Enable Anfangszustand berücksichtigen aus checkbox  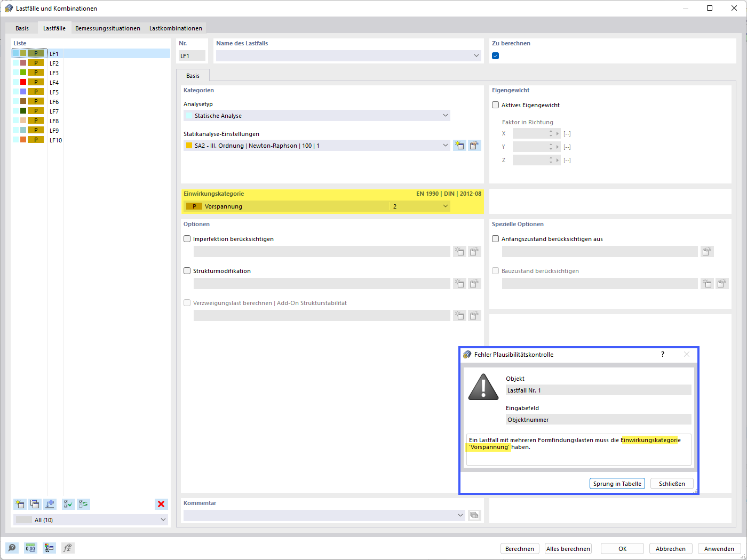(495, 239)
